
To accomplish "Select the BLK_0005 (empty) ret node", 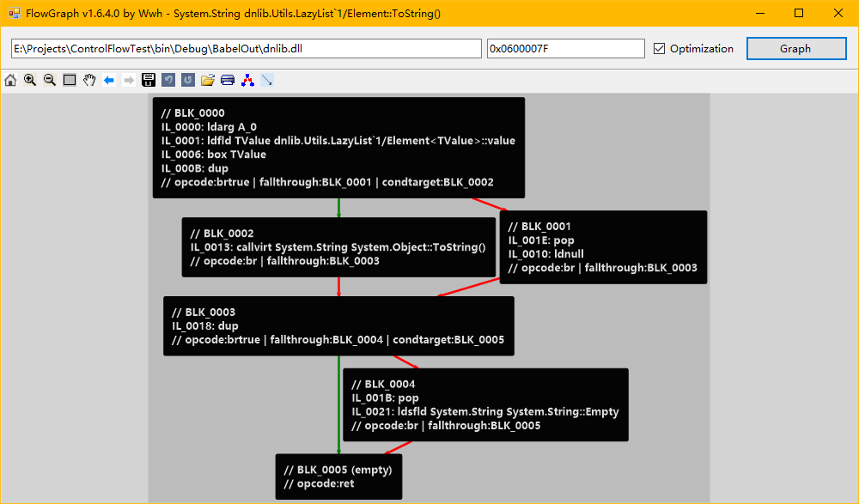I will [x=338, y=477].
